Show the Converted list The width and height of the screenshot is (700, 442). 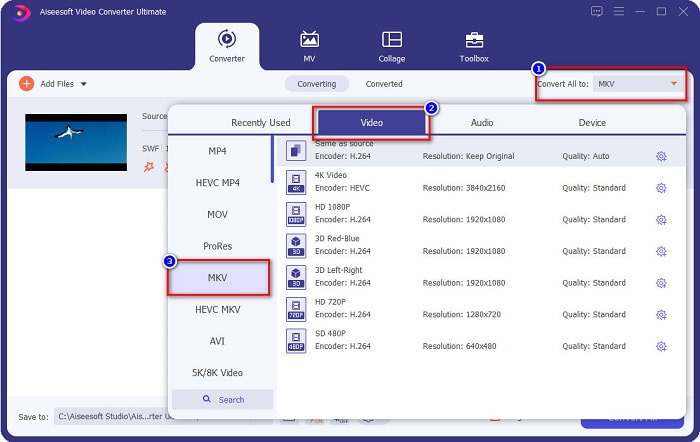[384, 84]
